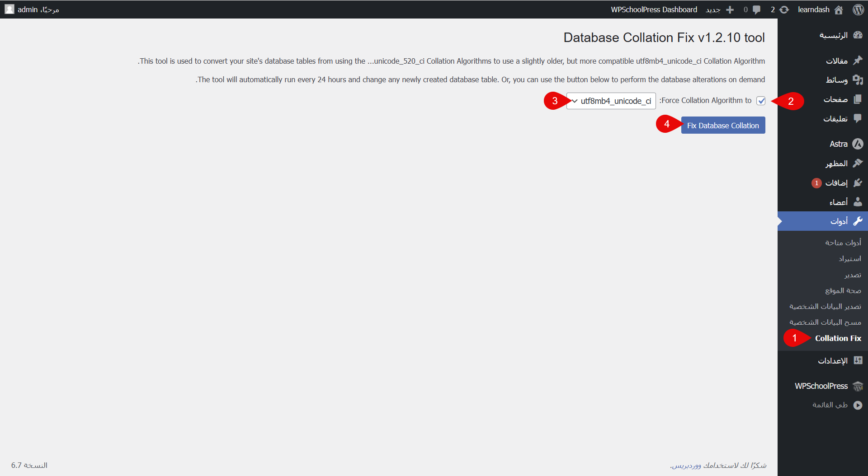The width and height of the screenshot is (868, 476).
Task: Click the learndash home icon
Action: point(839,9)
